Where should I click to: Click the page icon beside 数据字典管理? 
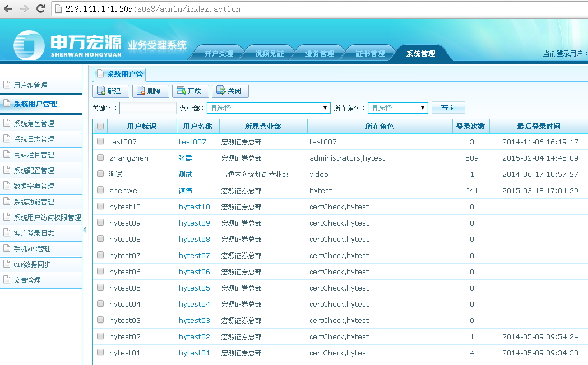click(6, 186)
